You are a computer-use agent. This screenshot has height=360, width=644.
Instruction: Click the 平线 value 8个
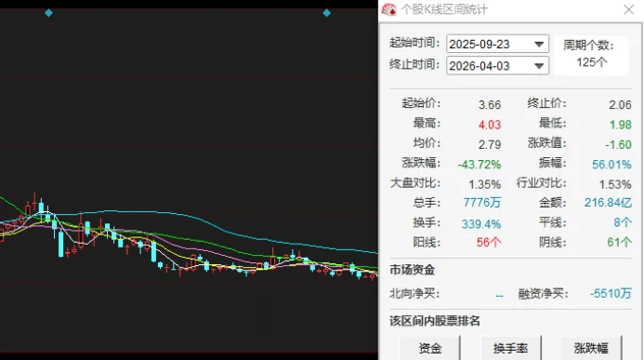pos(623,222)
